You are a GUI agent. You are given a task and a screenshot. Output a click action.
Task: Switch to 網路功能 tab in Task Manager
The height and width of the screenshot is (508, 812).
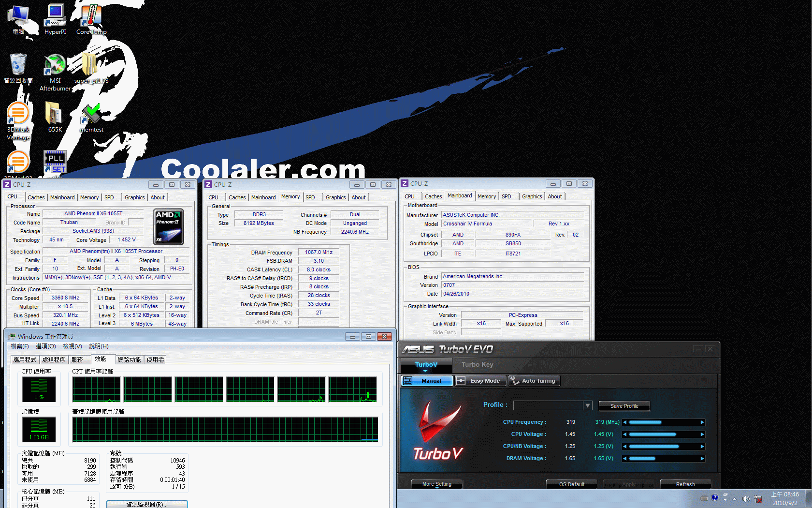[129, 359]
